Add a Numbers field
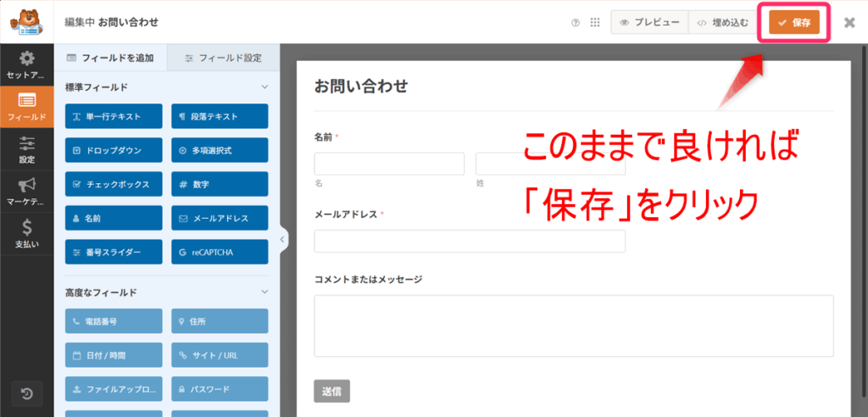868x417 pixels. [220, 185]
